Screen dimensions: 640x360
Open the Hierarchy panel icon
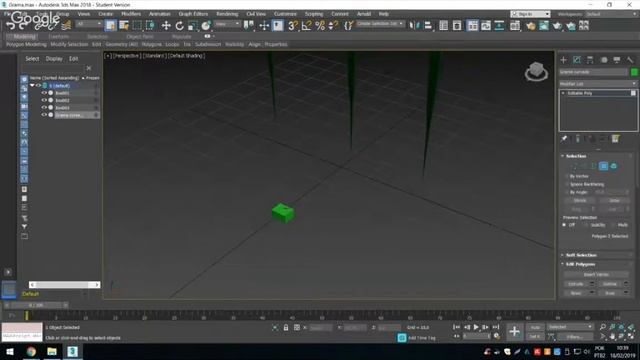tap(590, 60)
